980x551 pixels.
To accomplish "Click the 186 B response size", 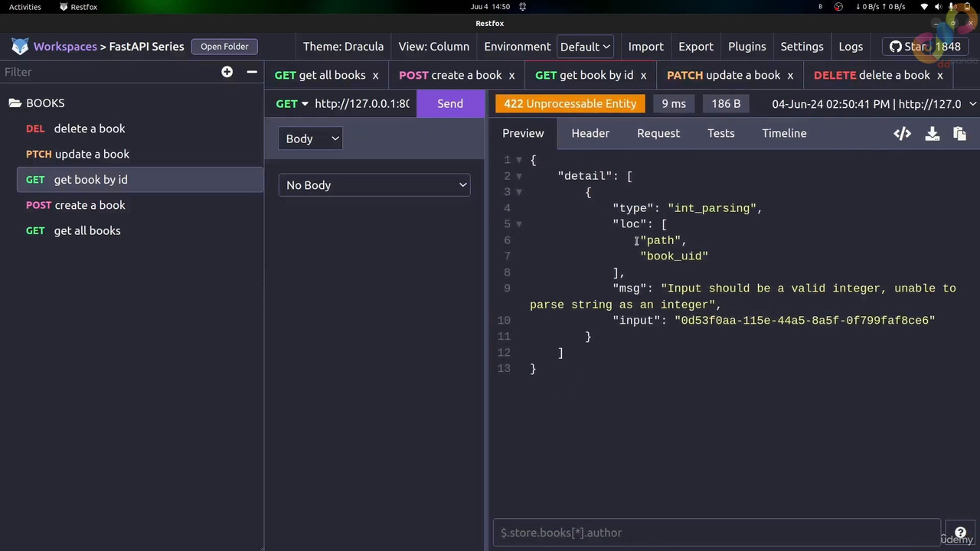I will (x=726, y=104).
